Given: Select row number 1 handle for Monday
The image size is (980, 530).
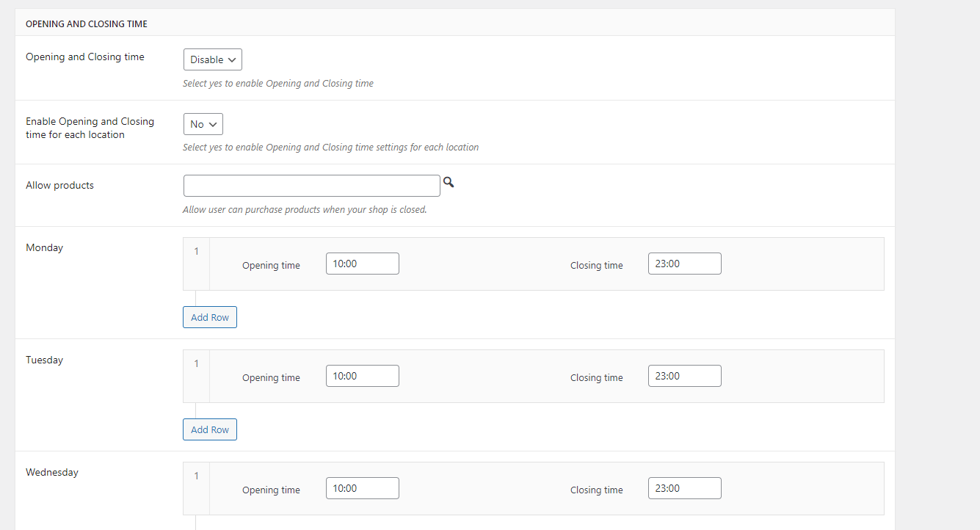Looking at the screenshot, I should (196, 252).
